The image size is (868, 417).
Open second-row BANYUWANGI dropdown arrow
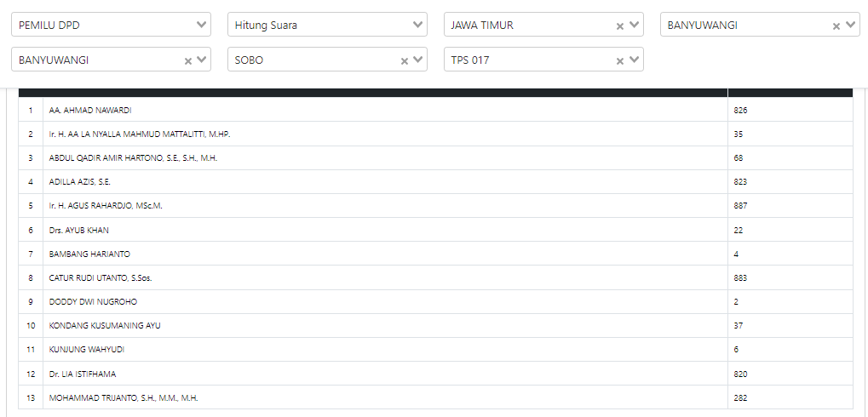[x=201, y=60]
